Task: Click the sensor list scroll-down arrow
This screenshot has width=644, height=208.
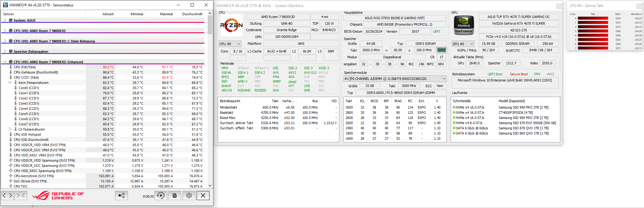Action: (x=210, y=185)
